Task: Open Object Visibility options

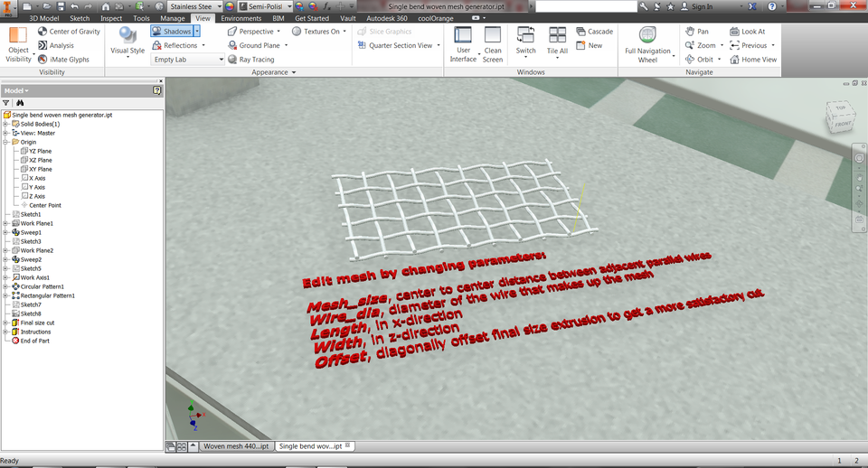Action: click(x=18, y=45)
